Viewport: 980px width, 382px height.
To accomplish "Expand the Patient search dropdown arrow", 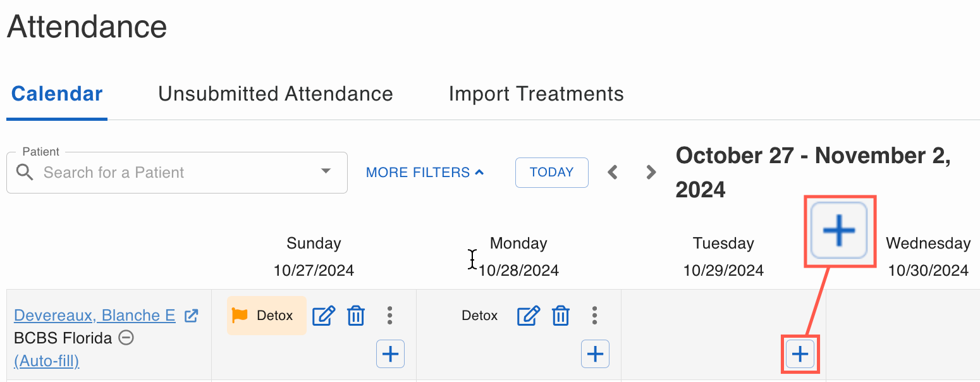I will point(326,171).
